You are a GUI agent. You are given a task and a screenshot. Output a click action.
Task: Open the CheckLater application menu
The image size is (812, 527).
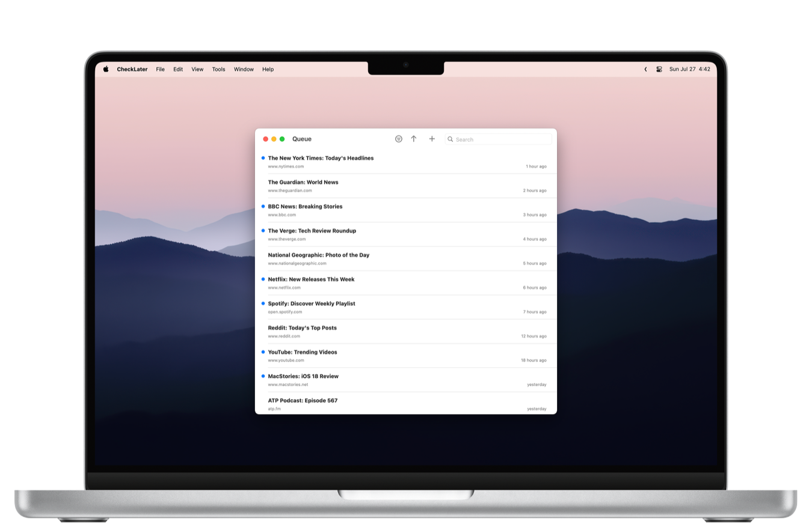pos(132,69)
